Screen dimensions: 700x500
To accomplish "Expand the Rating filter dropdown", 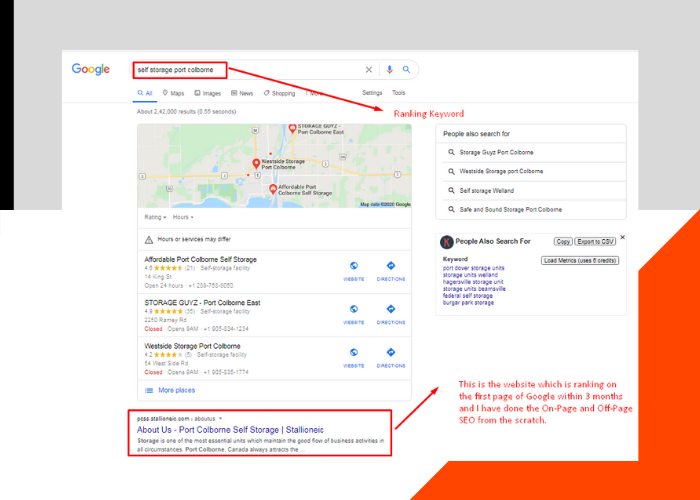I will 155,217.
